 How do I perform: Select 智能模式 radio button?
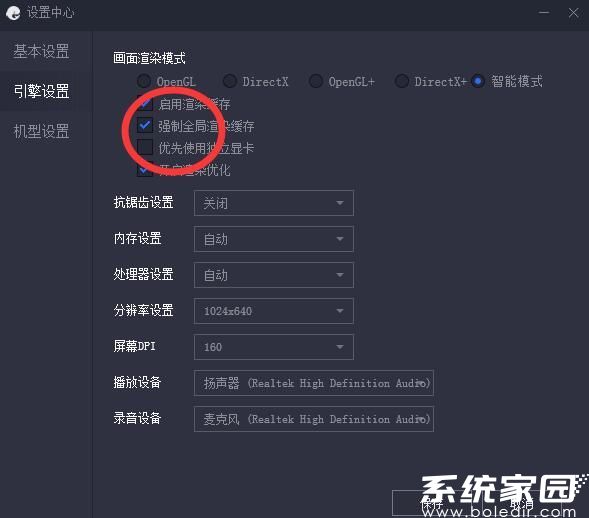coord(477,81)
